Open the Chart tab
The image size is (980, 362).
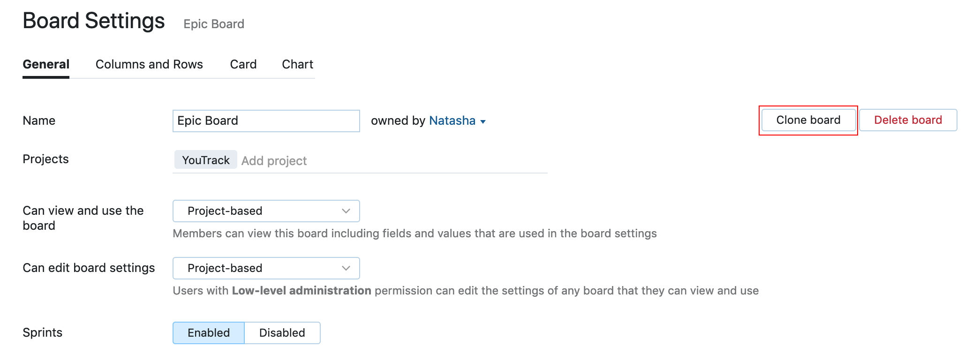298,64
